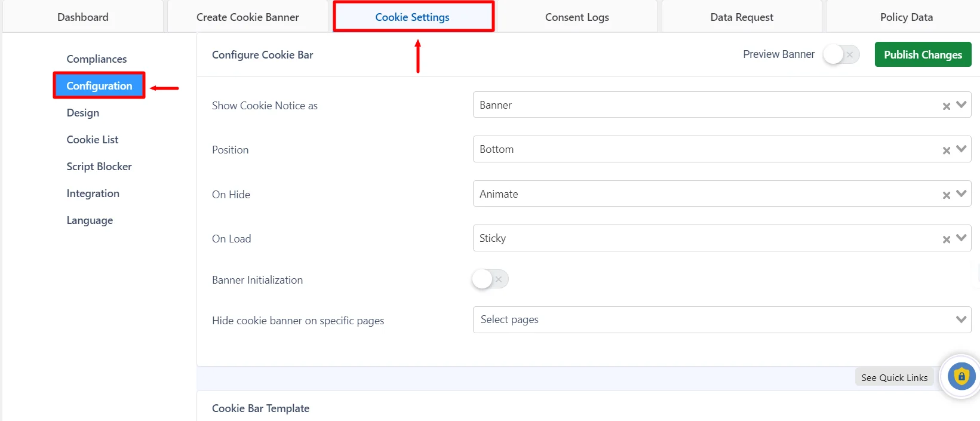
Task: Go to Script Blocker in the sidebar
Action: 99,167
